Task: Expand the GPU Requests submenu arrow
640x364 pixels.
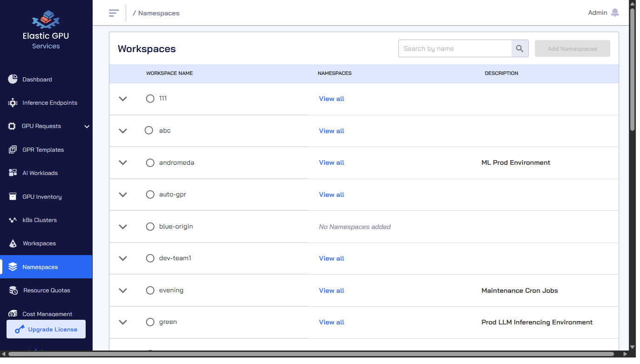Action: 87,126
